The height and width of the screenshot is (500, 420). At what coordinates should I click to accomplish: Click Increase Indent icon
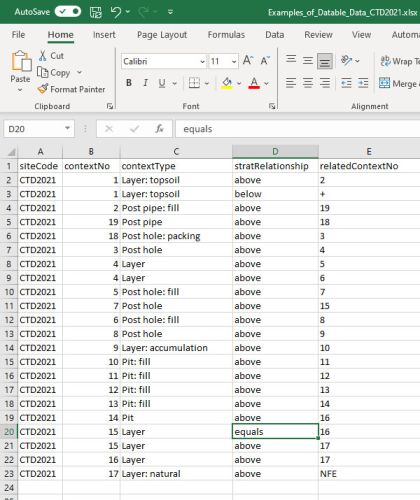coord(363,83)
